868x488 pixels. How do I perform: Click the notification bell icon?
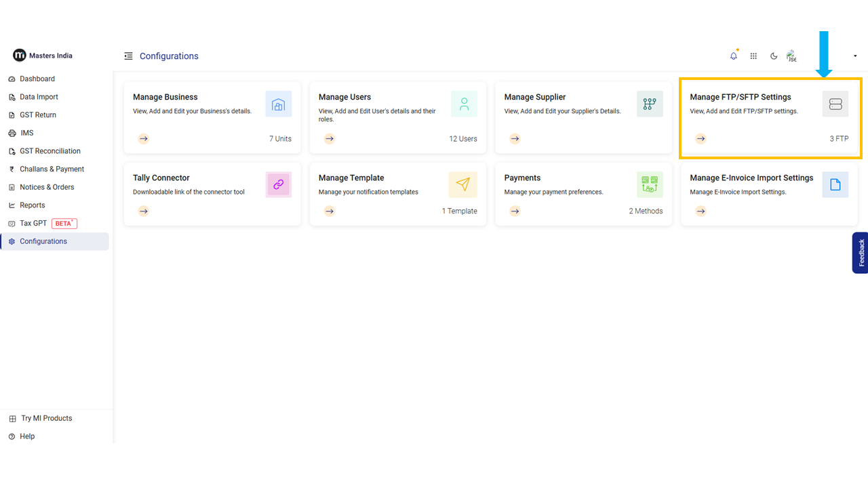pyautogui.click(x=733, y=56)
